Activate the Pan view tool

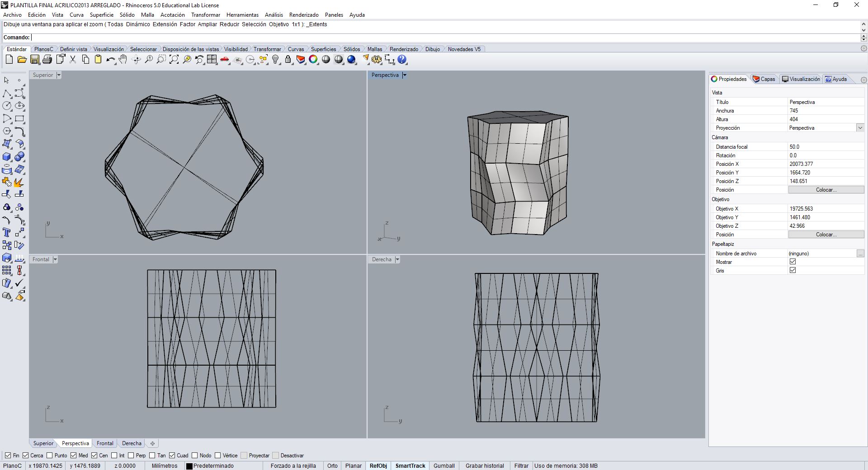coord(123,59)
